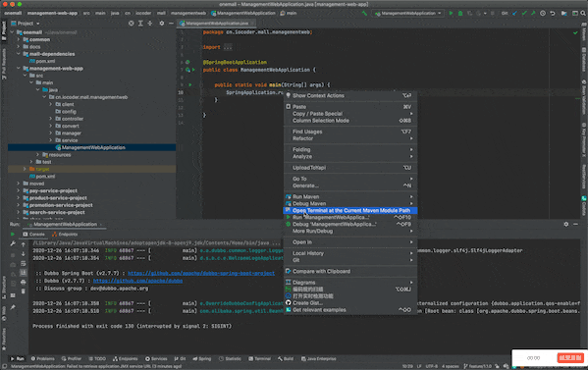
Task: Select Debug 'ManagementWebApplica...' menu item
Action: (x=350, y=224)
